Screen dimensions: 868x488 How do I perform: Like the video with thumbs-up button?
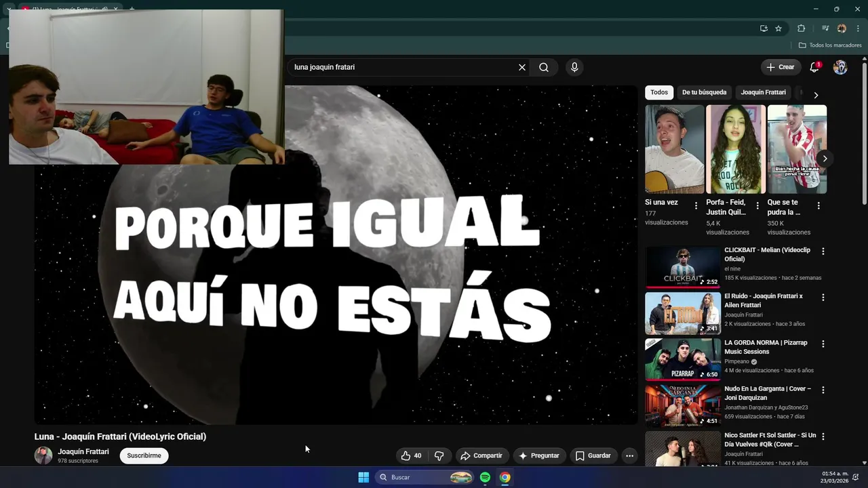412,455
